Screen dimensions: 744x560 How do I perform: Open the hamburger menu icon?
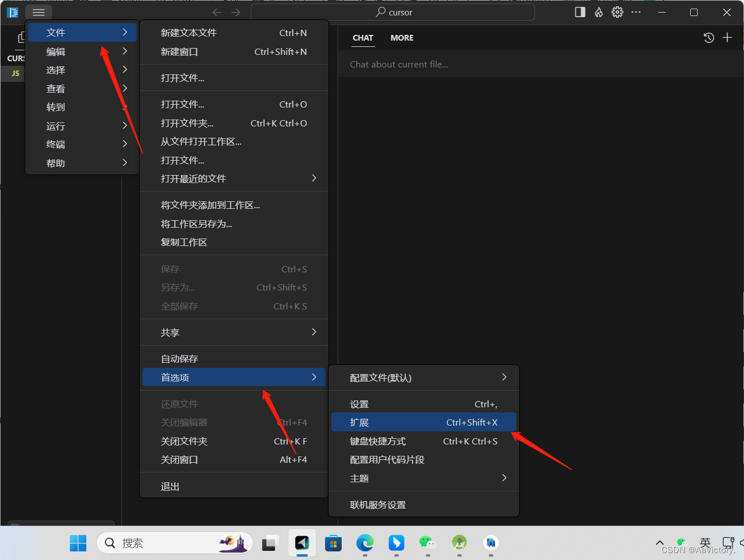[x=38, y=12]
